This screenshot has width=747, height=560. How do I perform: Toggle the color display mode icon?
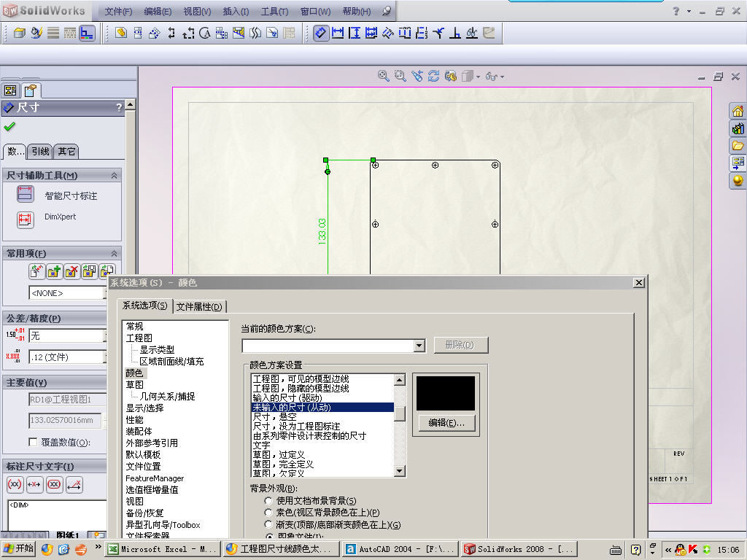(x=87, y=33)
